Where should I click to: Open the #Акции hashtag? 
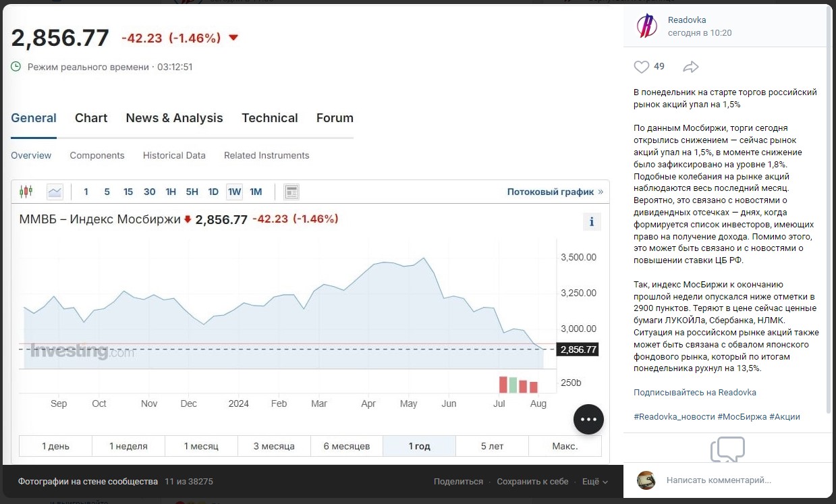click(785, 416)
